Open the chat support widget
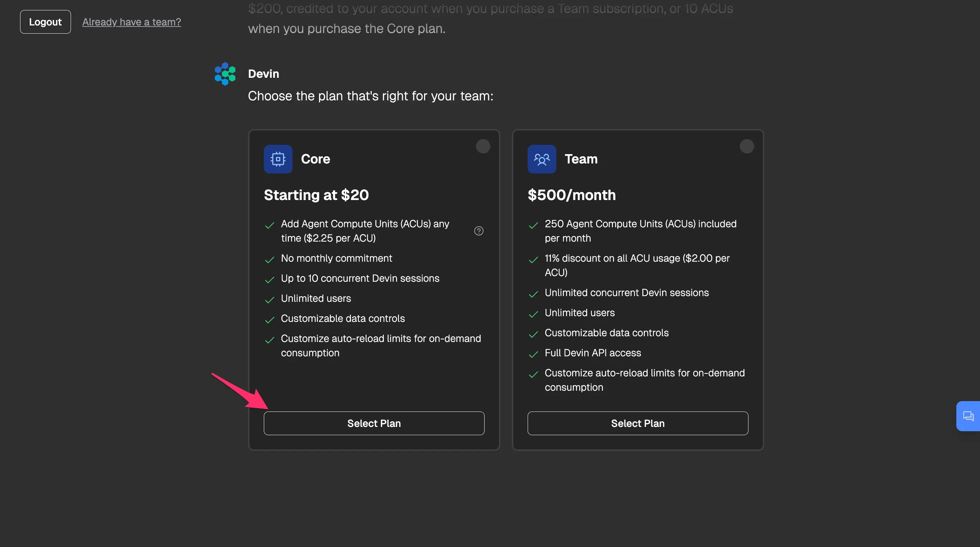The width and height of the screenshot is (980, 547). click(968, 416)
